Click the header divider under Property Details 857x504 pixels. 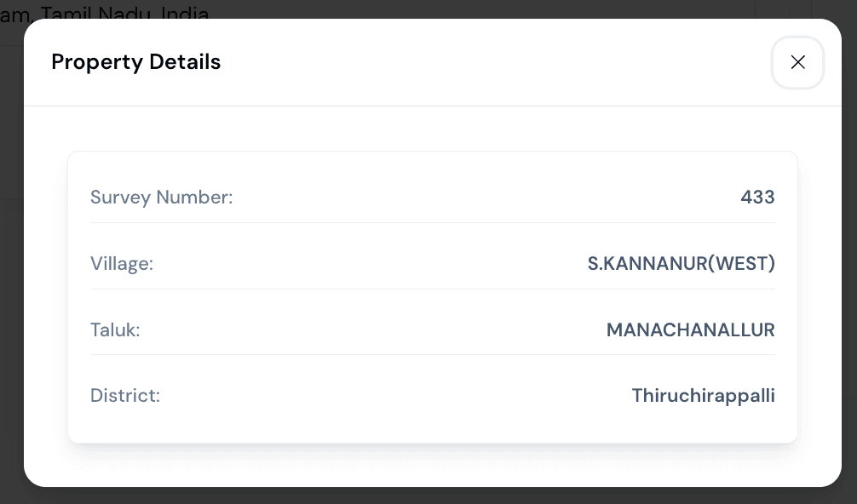433,106
